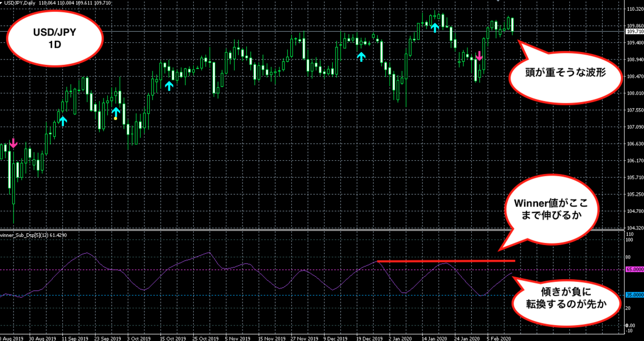Click the 105.250 price scale value
Viewport: 644px width, 341px height.
click(634, 195)
